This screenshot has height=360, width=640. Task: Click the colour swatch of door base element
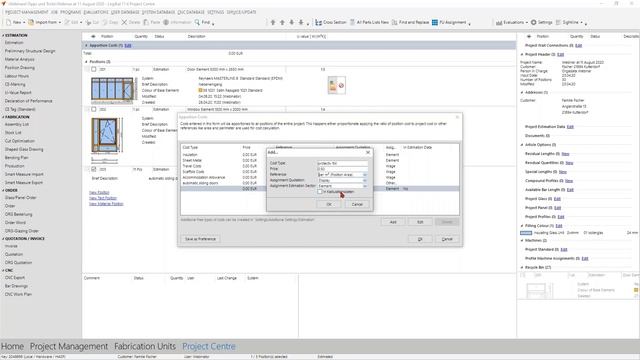pyautogui.click(x=200, y=90)
